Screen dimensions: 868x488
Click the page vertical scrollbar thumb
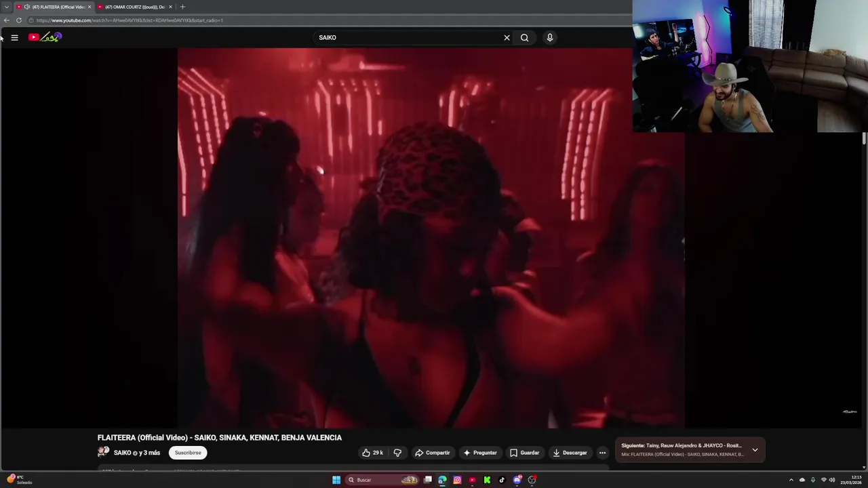pos(864,138)
